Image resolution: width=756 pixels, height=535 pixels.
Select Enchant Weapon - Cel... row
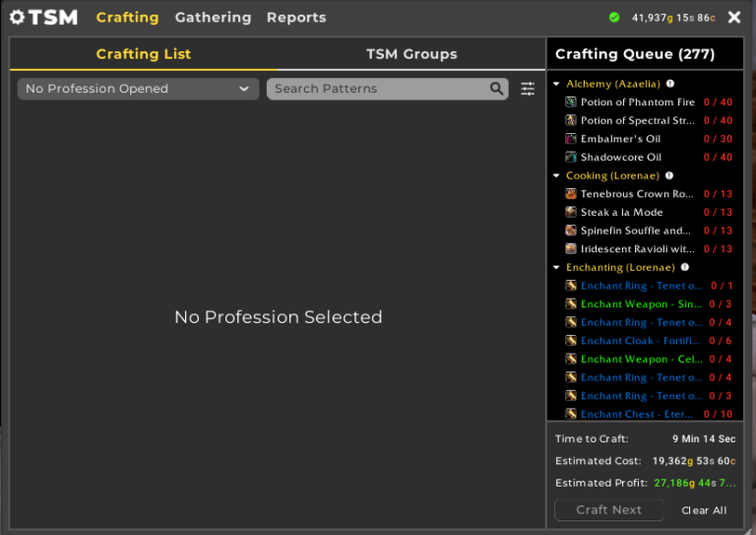pyautogui.click(x=645, y=359)
